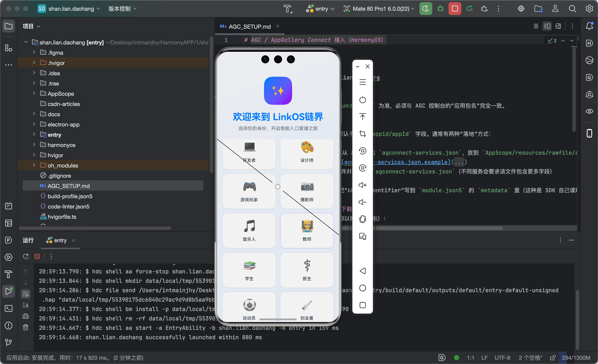Increase emulator volume
The height and width of the screenshot is (364, 598).
click(x=362, y=185)
